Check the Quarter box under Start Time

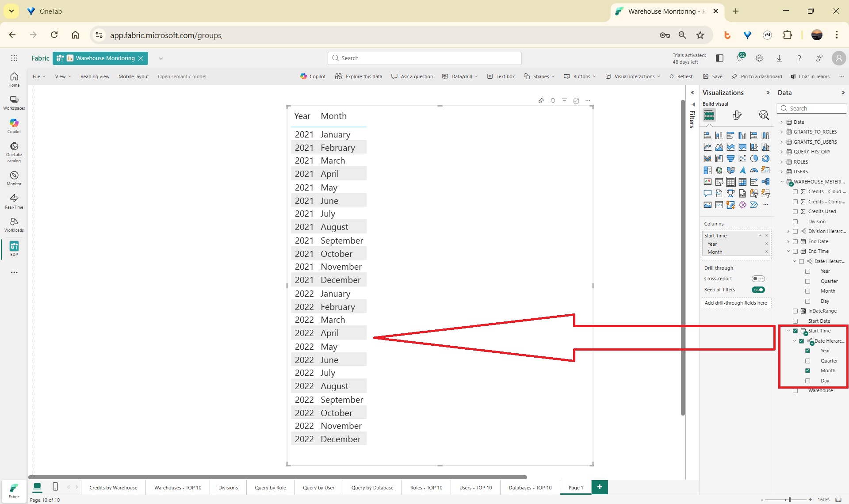tap(807, 361)
